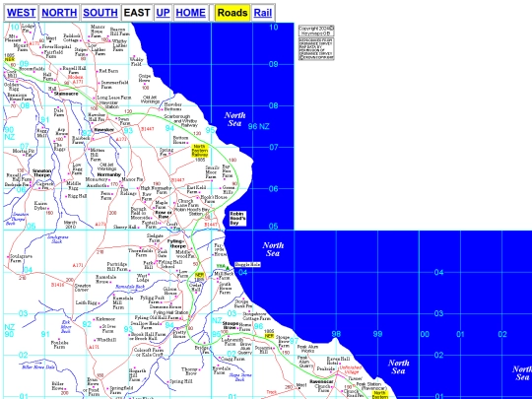
Task: Click the Cragg Farm label
Action: click(x=233, y=359)
